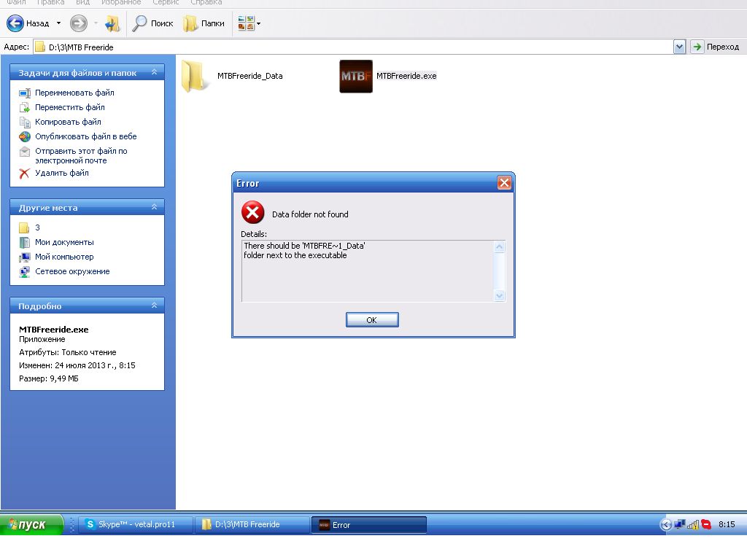This screenshot has height=560, width=747.
Task: Click send this file by email link
Action: click(81, 156)
